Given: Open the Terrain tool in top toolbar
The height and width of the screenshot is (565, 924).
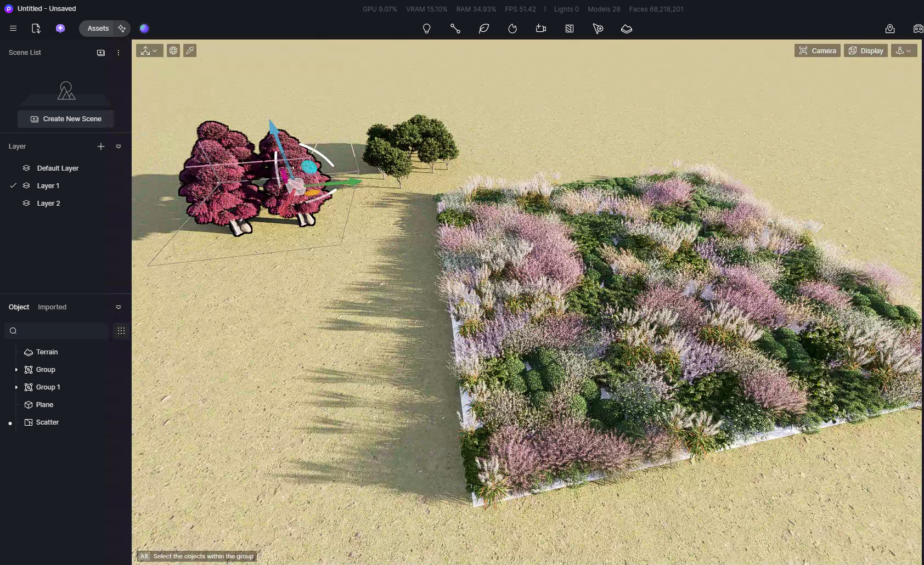Looking at the screenshot, I should pos(626,29).
